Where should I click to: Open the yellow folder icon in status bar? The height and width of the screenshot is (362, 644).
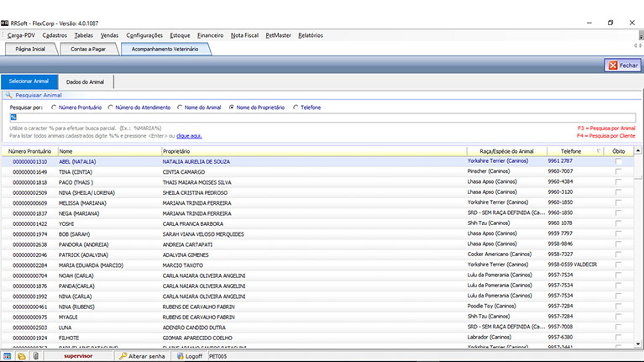click(22, 356)
